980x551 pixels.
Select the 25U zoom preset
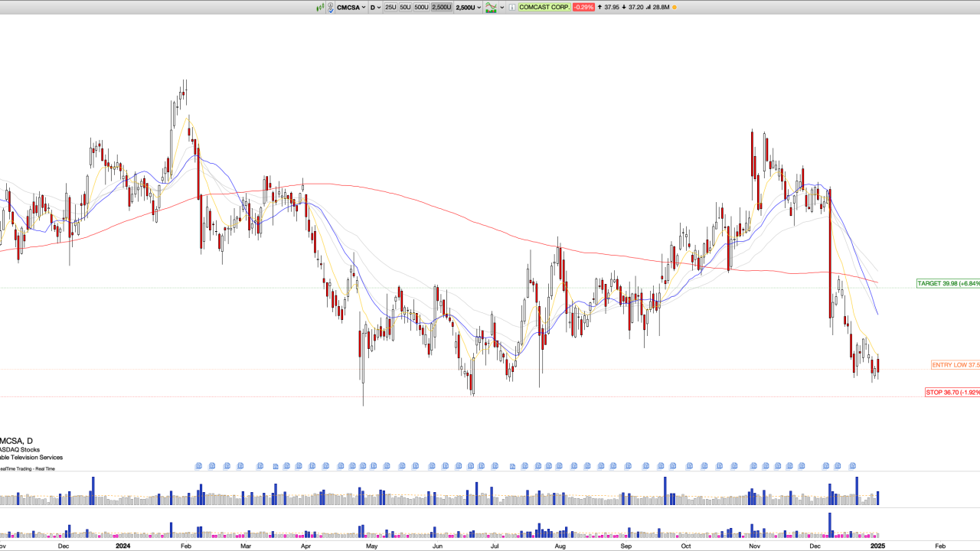pos(390,7)
